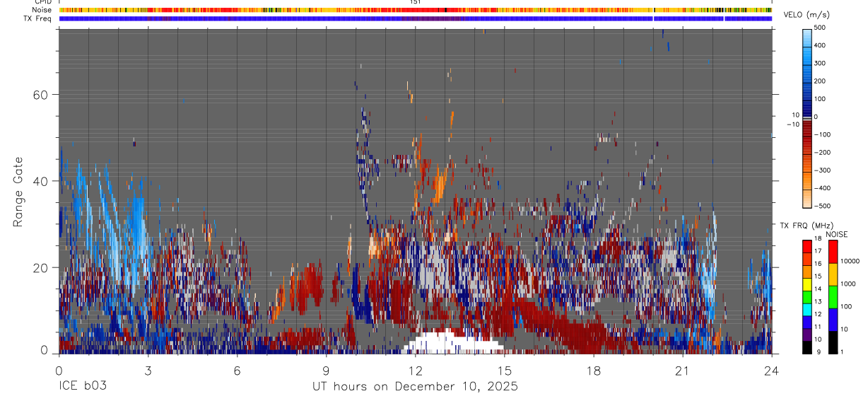The image size is (868, 401).
Task: Click the −200 tick on velocity scale
Action: tap(823, 153)
